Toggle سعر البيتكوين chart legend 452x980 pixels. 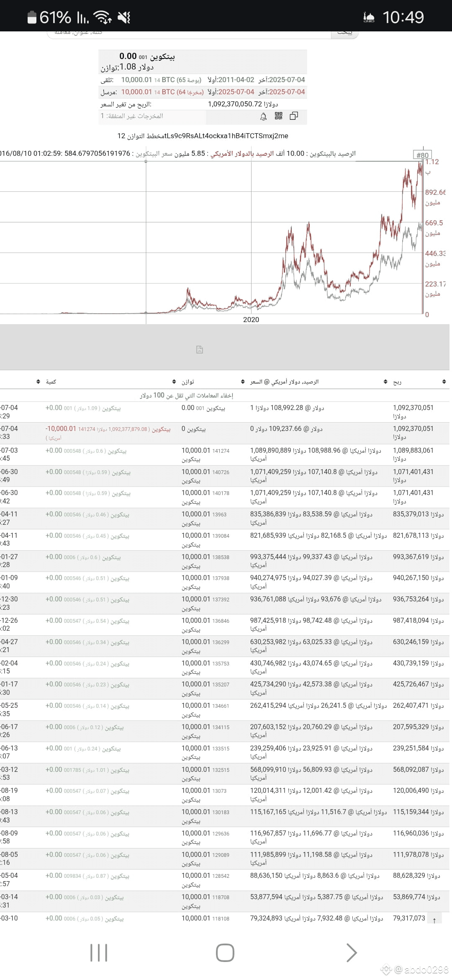tap(154, 153)
